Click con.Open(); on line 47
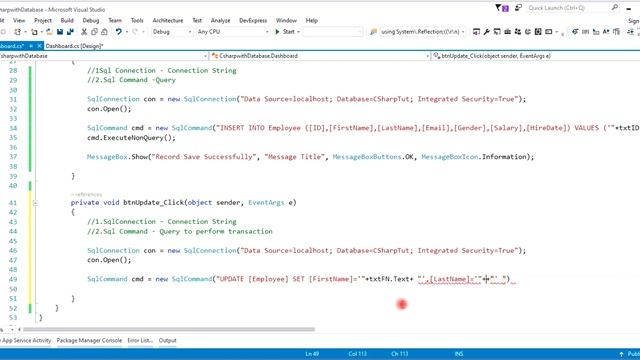The height and width of the screenshot is (360, 640). coord(109,260)
